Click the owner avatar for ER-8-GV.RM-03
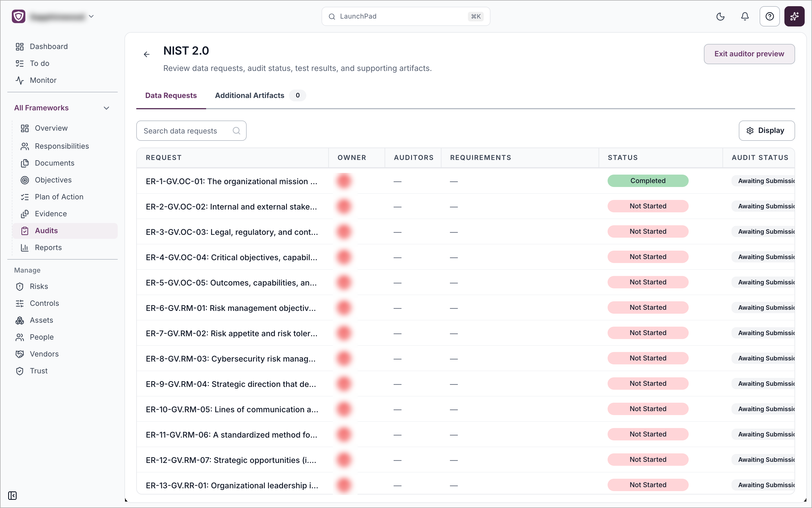The width and height of the screenshot is (812, 508). click(x=344, y=358)
